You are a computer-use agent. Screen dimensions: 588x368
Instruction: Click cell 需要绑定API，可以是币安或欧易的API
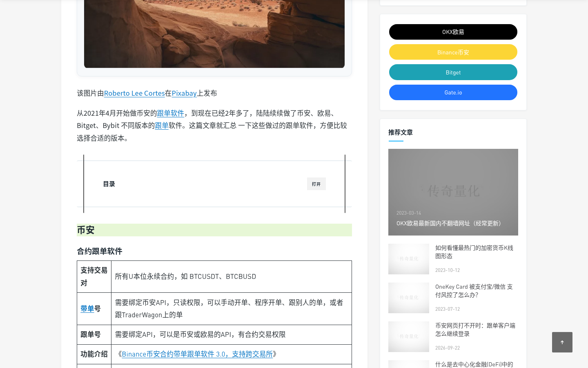[232, 334]
